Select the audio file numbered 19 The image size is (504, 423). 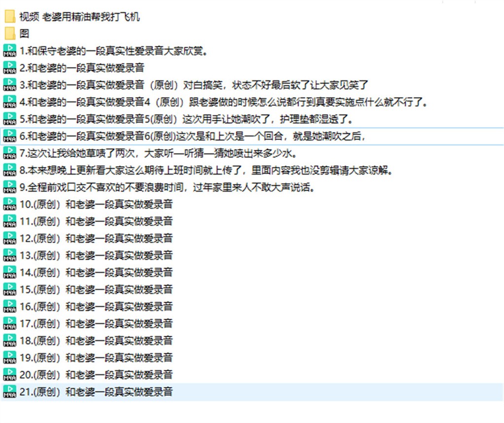click(x=89, y=357)
